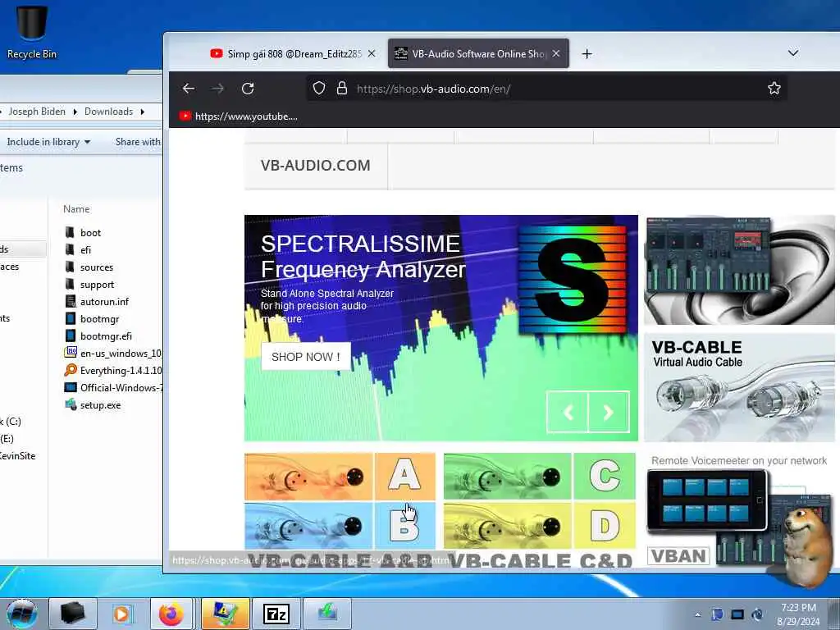Click the boot folder icon
The height and width of the screenshot is (630, 840).
pyautogui.click(x=70, y=232)
